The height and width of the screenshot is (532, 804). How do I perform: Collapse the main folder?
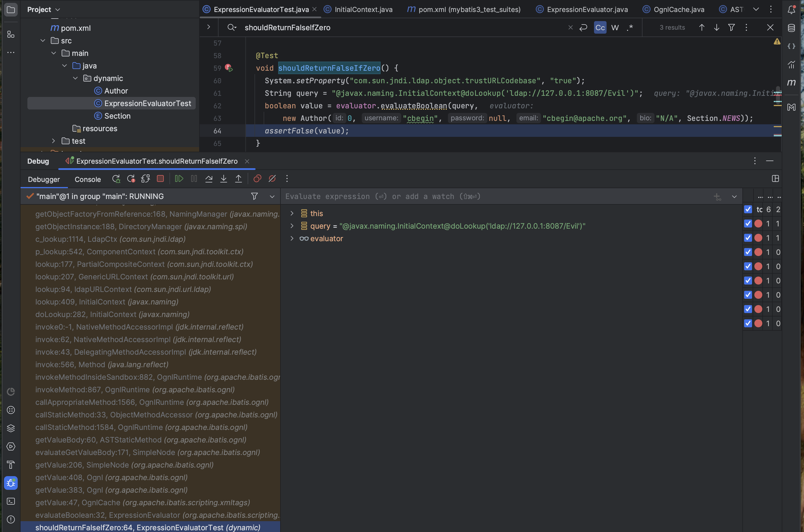point(54,53)
